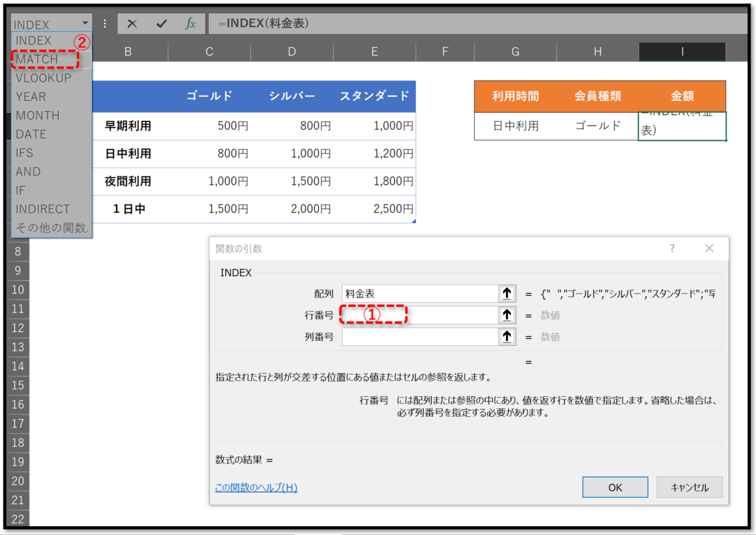
Task: Select column C header
Action: 209,52
